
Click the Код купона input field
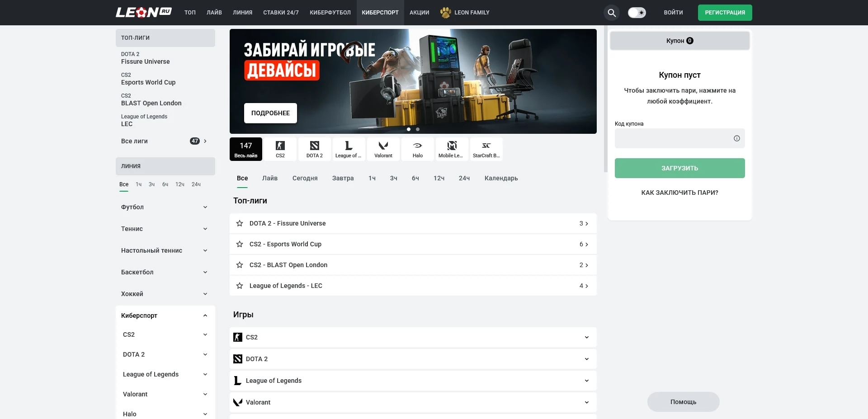pos(674,138)
